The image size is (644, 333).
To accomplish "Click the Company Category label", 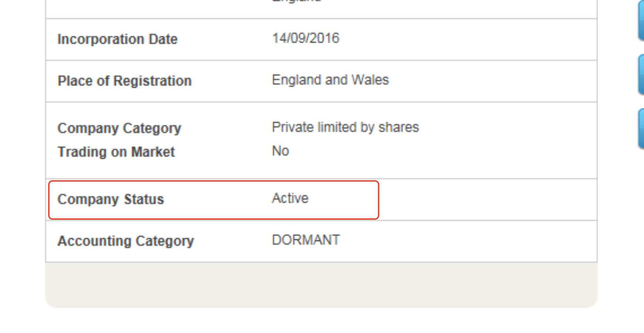I will click(x=119, y=128).
